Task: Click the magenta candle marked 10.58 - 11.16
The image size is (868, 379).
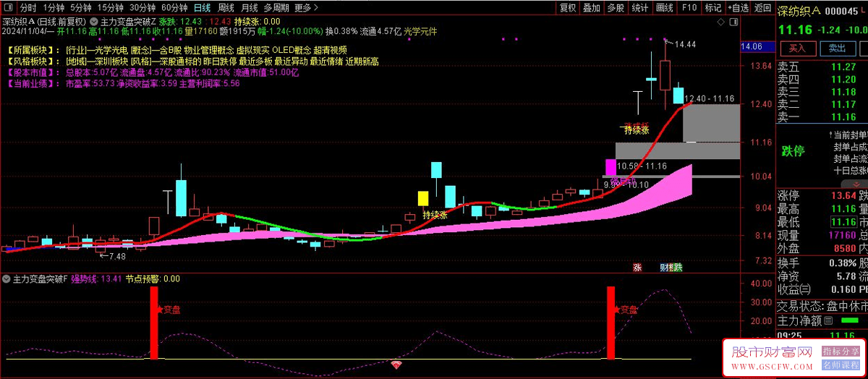Action: point(611,168)
